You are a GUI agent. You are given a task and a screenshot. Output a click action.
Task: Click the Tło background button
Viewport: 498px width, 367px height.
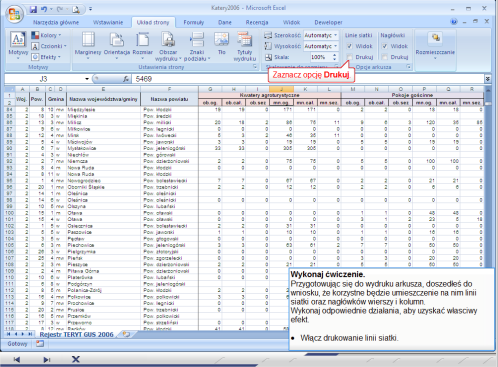[x=222, y=44]
